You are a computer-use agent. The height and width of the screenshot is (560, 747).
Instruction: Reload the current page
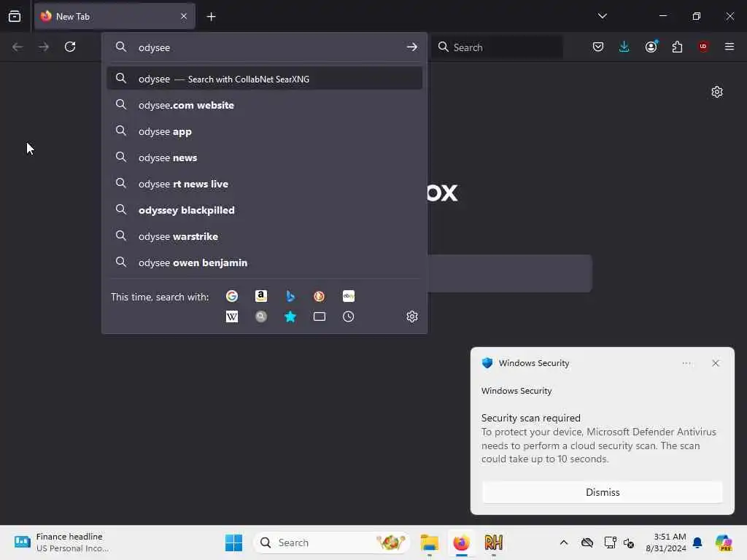(x=70, y=47)
